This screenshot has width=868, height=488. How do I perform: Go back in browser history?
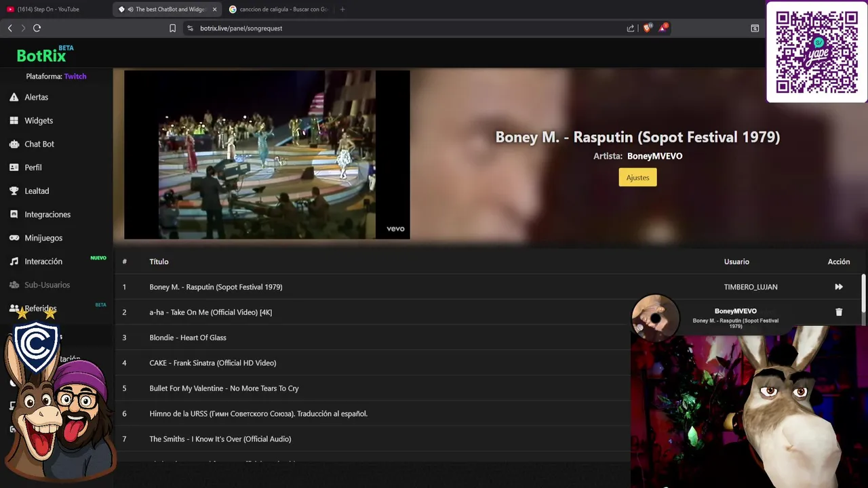coord(9,28)
